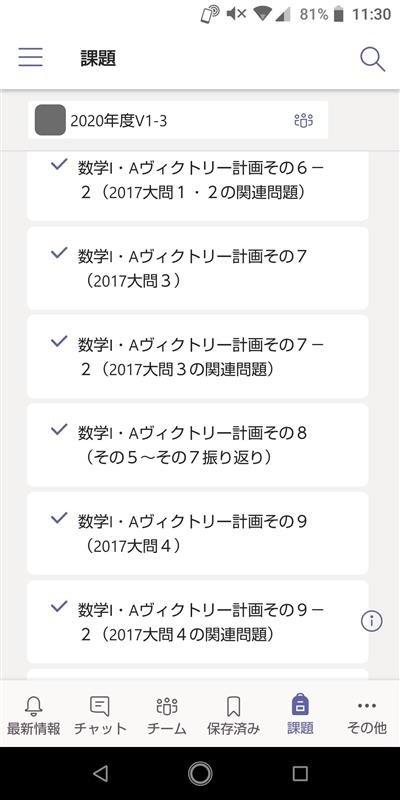Select the 課題 backpack tab
This screenshot has width=400, height=800.
pos(300,716)
